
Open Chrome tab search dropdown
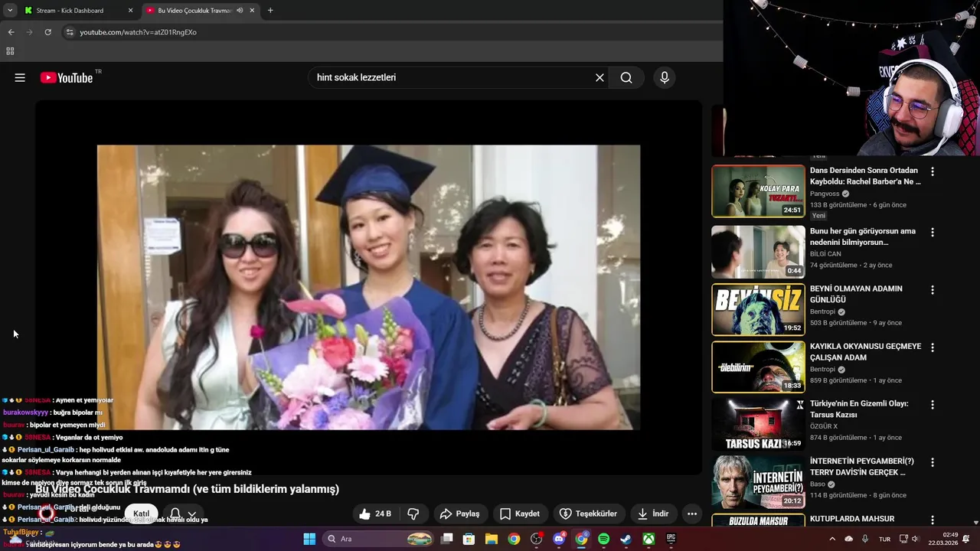[x=10, y=11]
